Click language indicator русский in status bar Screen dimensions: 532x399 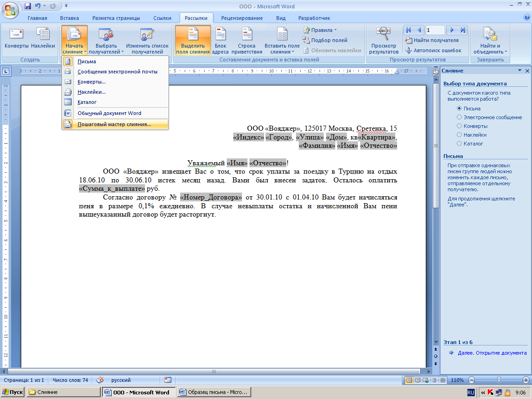[x=121, y=380]
